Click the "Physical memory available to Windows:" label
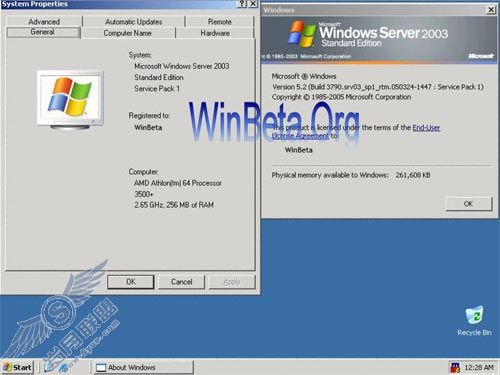Image resolution: width=500 pixels, height=375 pixels. [x=330, y=175]
